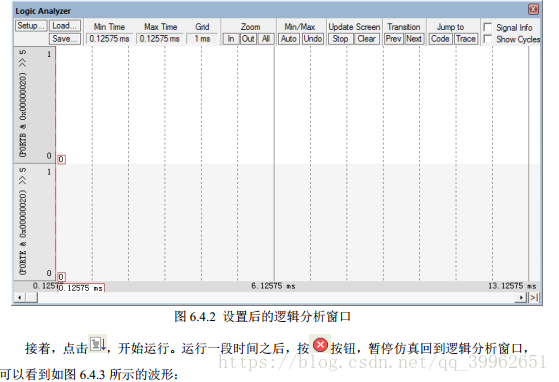Clear the logic analyzer screen
This screenshot has height=382, width=559.
tap(366, 38)
